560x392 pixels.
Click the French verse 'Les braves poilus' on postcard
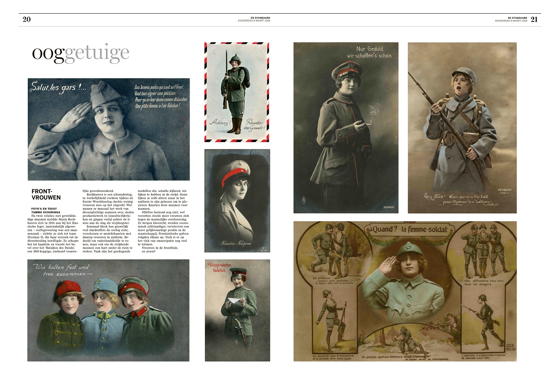(161, 96)
